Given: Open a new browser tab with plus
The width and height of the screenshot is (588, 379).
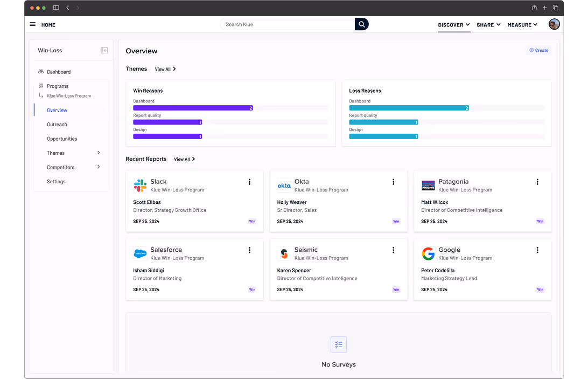Looking at the screenshot, I should click(544, 8).
